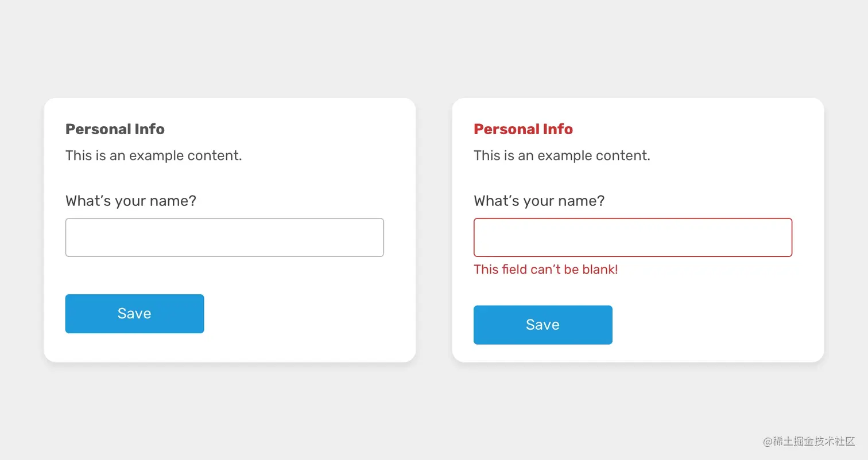
Task: Click "What's your name?" label in left card
Action: 131,201
